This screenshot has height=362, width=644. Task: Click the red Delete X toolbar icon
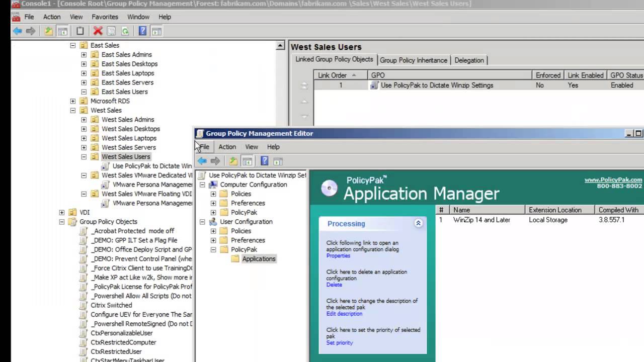[x=98, y=31]
